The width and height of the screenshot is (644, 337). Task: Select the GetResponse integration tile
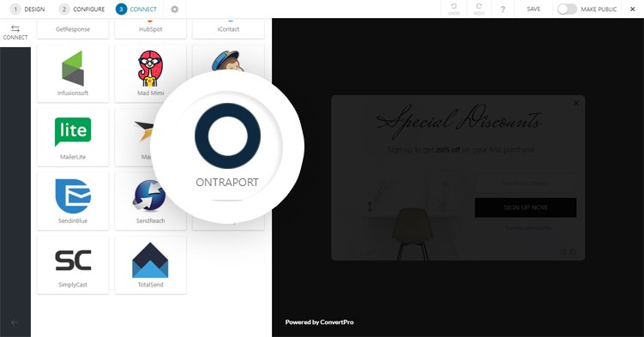pos(73,29)
